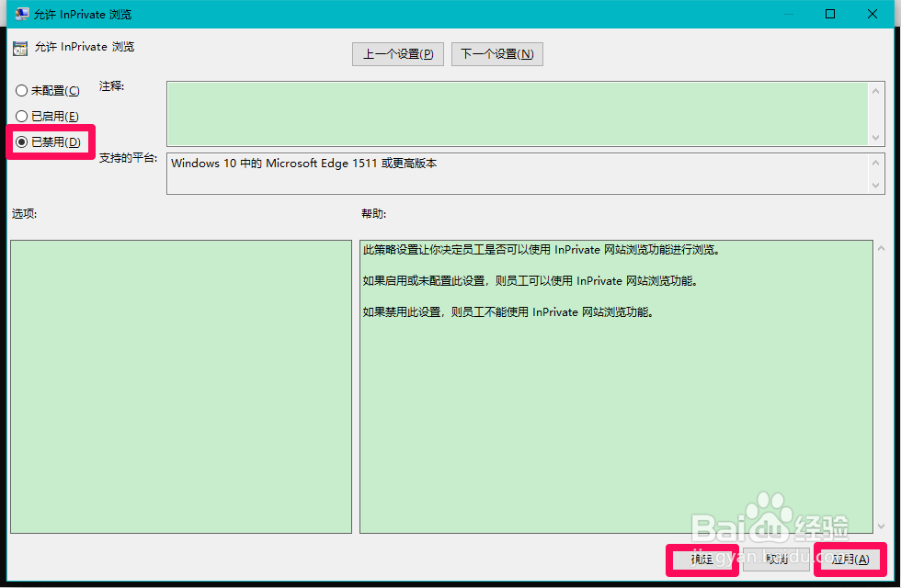The image size is (901, 588).
Task: Click the help line starting 如果禁用此设置
Action: coord(508,312)
